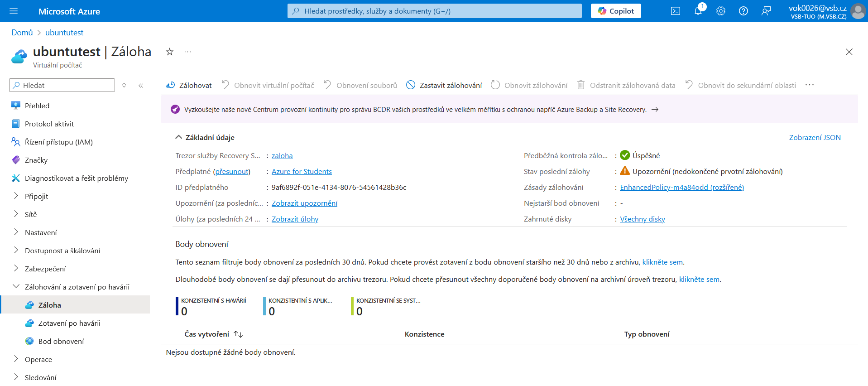
Task: Click Zálohovat toolbar button
Action: click(189, 85)
